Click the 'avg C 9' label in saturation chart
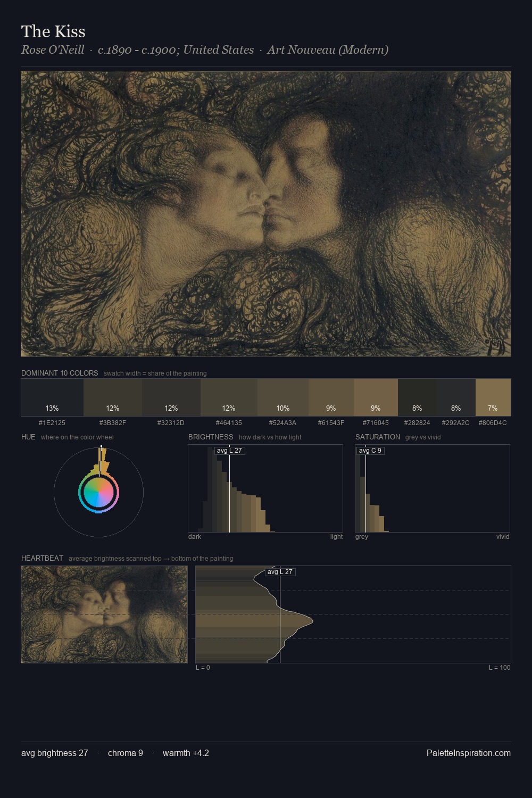The image size is (532, 798). pos(370,451)
